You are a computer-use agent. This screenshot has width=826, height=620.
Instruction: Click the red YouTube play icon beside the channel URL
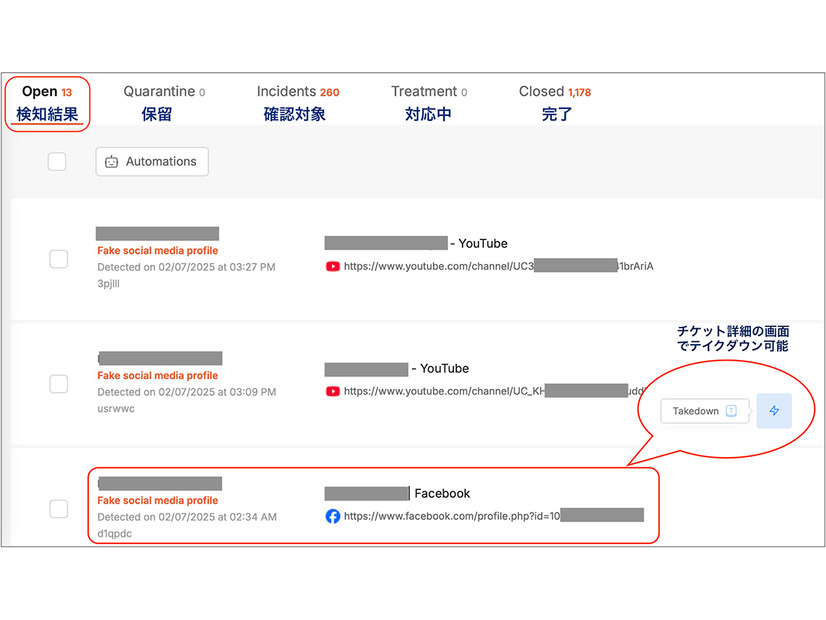point(332,266)
